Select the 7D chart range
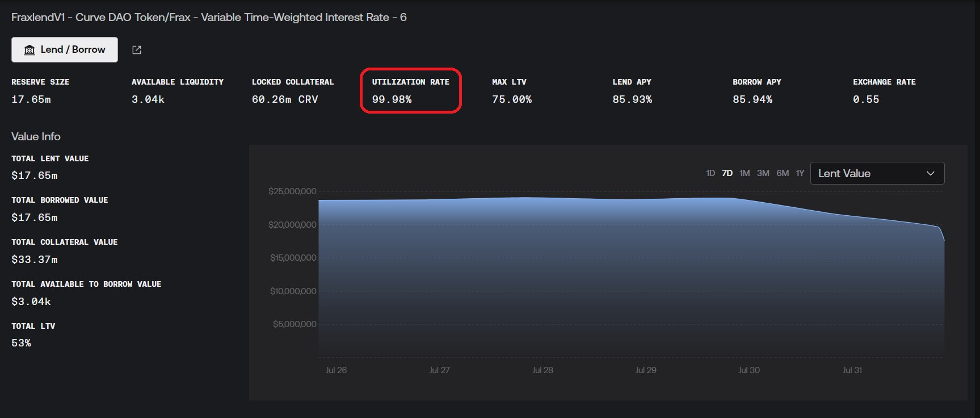 coord(727,173)
